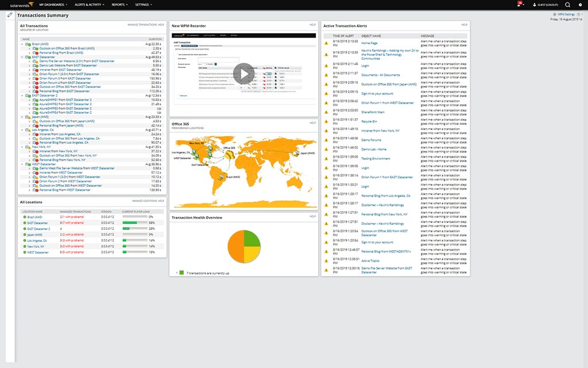This screenshot has width=588, height=368.
Task: Open the Alerts & Activity menu
Action: tap(91, 5)
